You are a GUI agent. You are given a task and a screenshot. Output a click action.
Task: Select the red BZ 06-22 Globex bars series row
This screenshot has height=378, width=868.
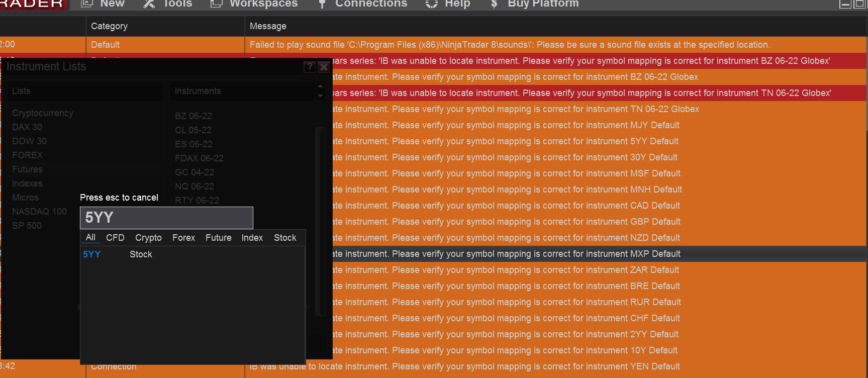tap(599, 61)
